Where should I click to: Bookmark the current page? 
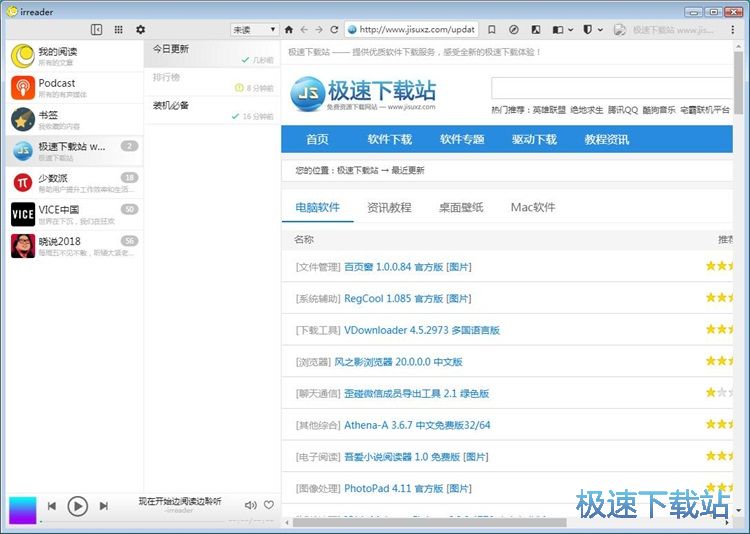[491, 30]
